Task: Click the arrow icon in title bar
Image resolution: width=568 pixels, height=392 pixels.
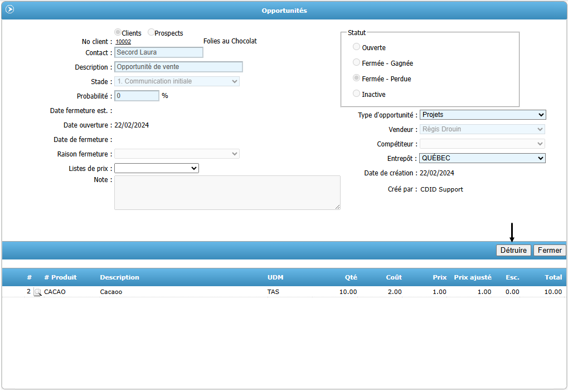Action: tap(9, 9)
